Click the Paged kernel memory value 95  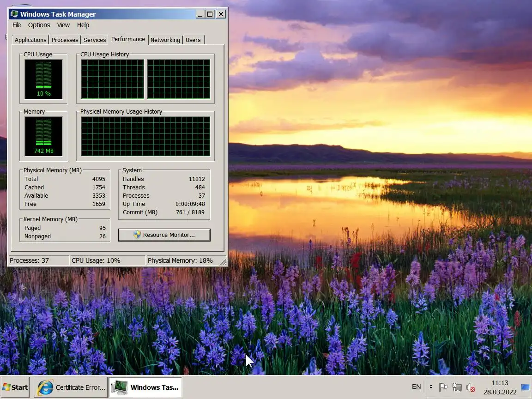pos(103,228)
